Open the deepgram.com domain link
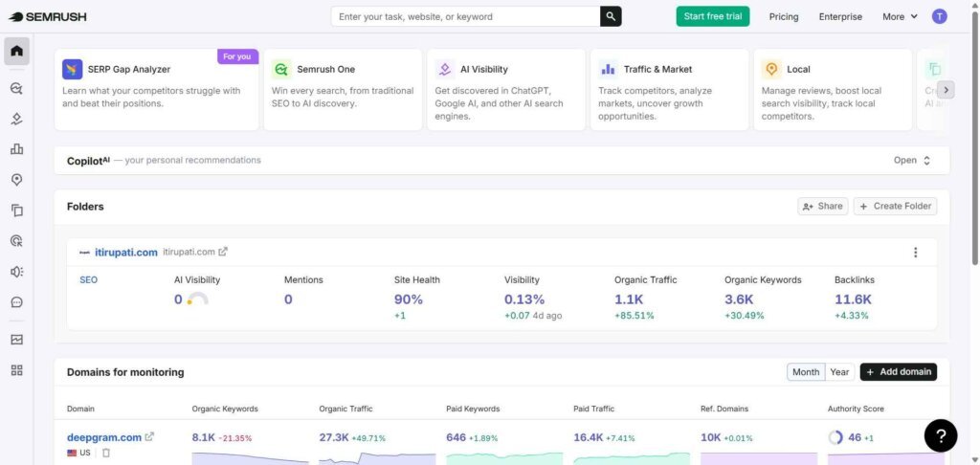Image resolution: width=980 pixels, height=465 pixels. coord(104,437)
